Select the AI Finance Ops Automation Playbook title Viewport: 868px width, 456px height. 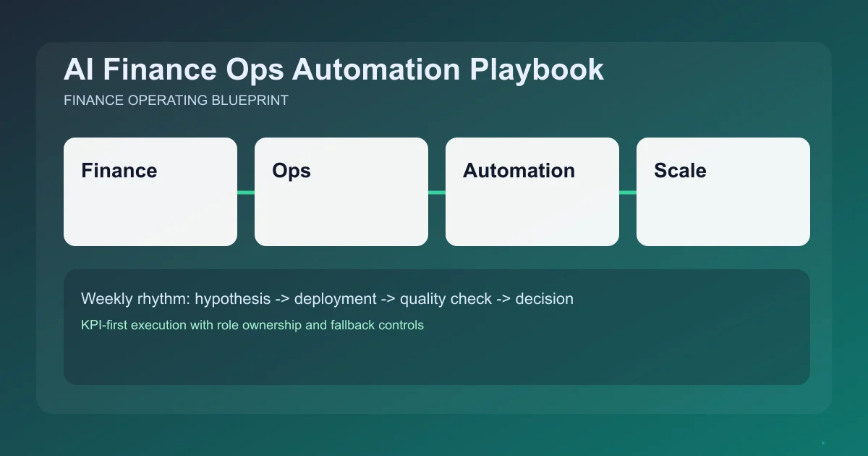coord(333,69)
